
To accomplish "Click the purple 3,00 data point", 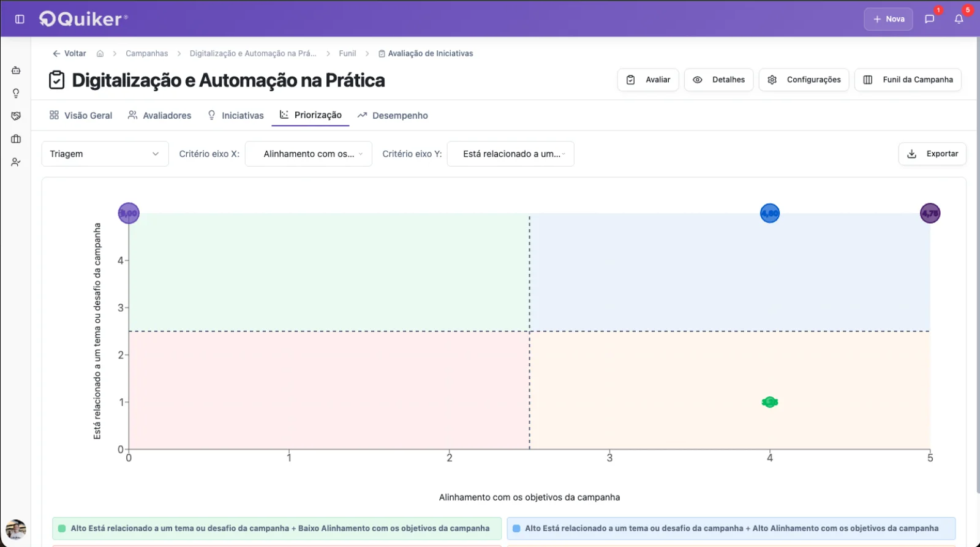I will click(129, 213).
